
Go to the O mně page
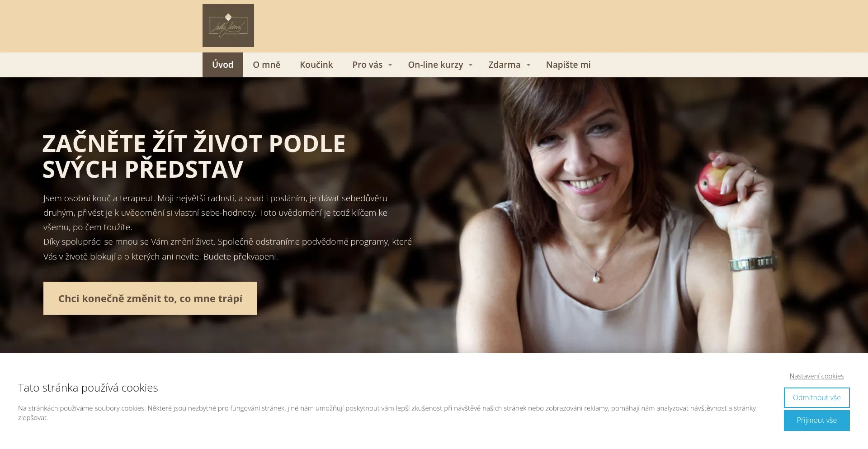pos(266,65)
